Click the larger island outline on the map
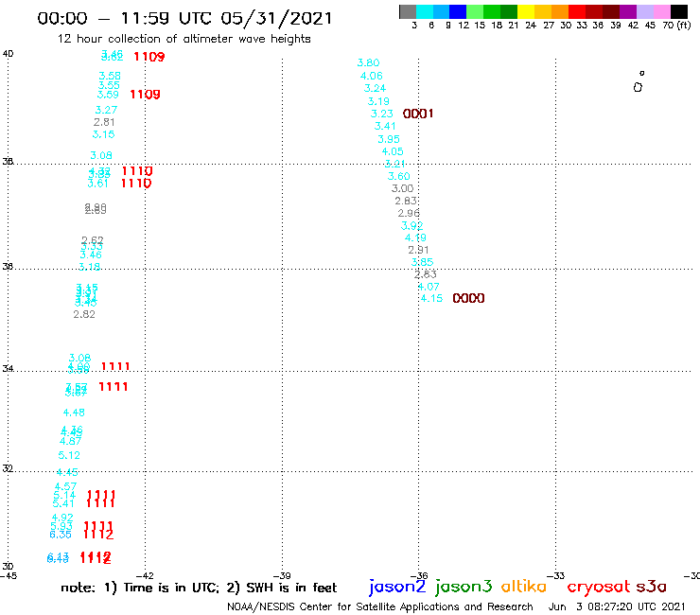The width and height of the screenshot is (700, 615). [638, 88]
